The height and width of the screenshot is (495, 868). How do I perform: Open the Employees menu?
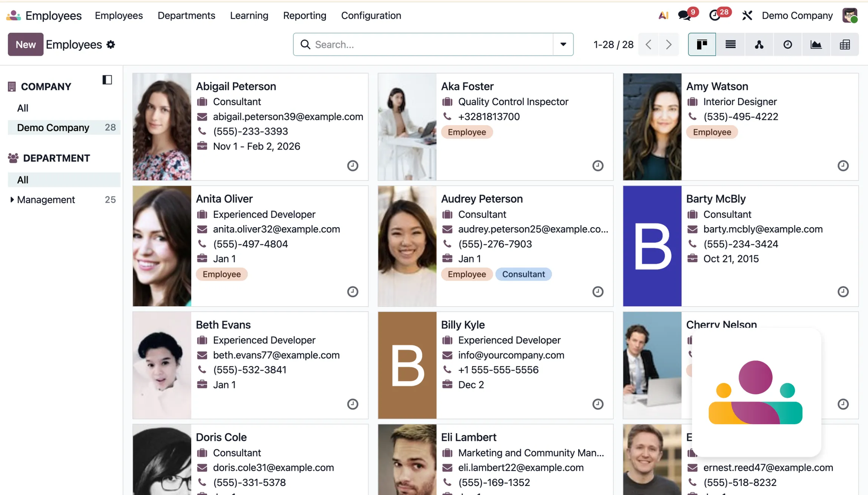coord(119,15)
